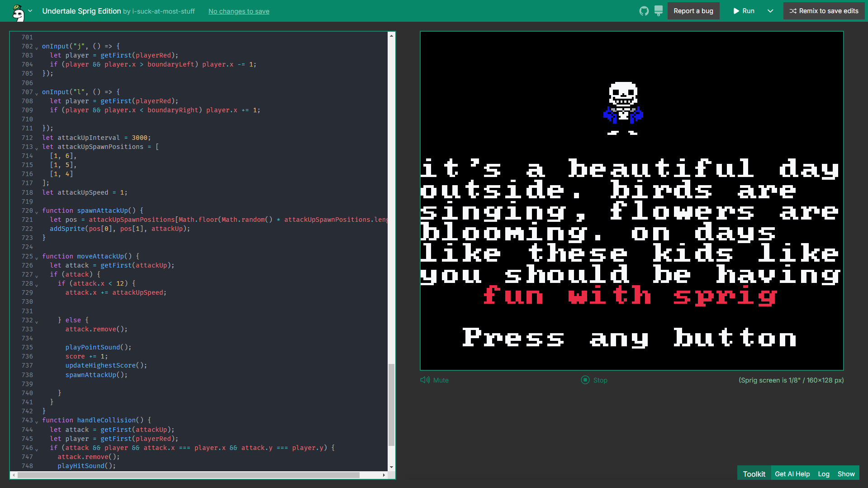Click the Report a bug button
This screenshot has width=868, height=488.
[x=693, y=11]
